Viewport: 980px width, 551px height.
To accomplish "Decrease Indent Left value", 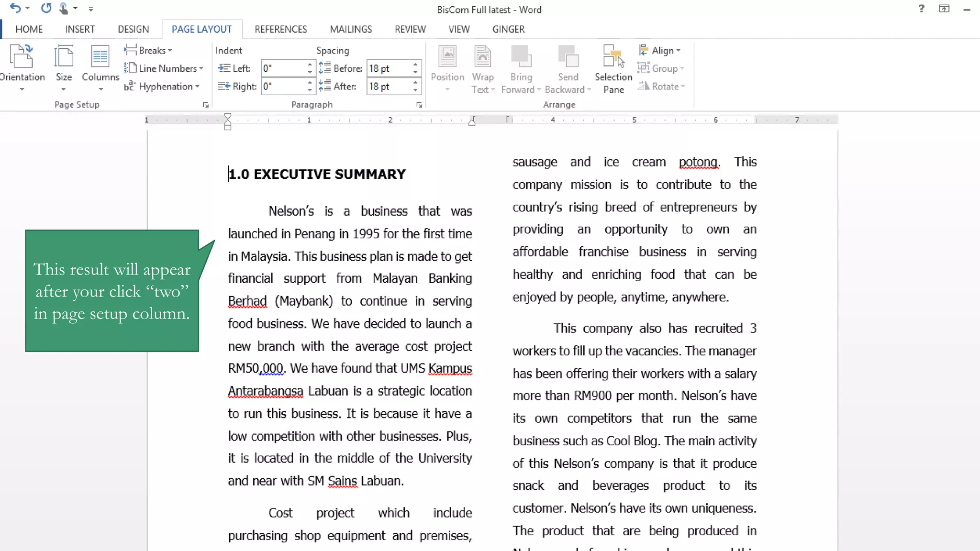I will (310, 72).
